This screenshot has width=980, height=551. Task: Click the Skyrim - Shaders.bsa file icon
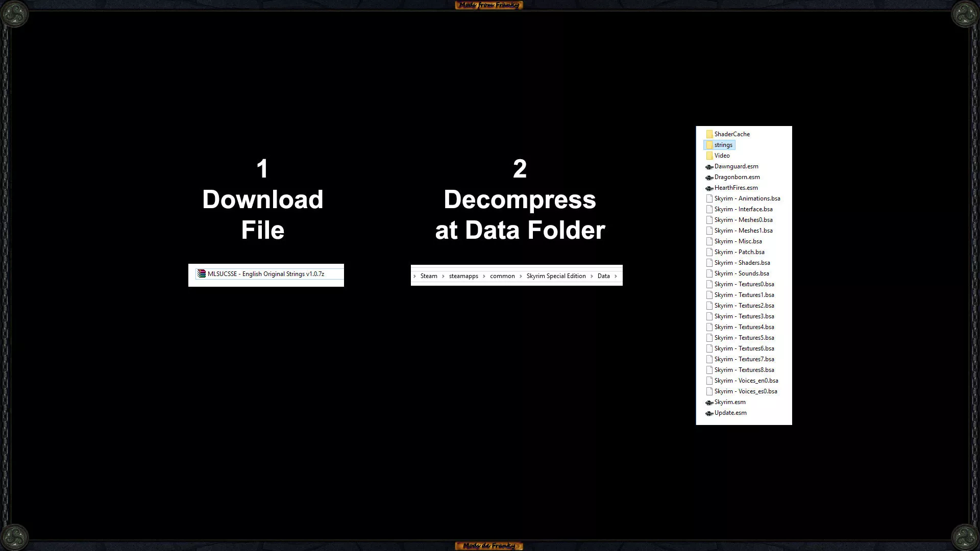point(709,263)
